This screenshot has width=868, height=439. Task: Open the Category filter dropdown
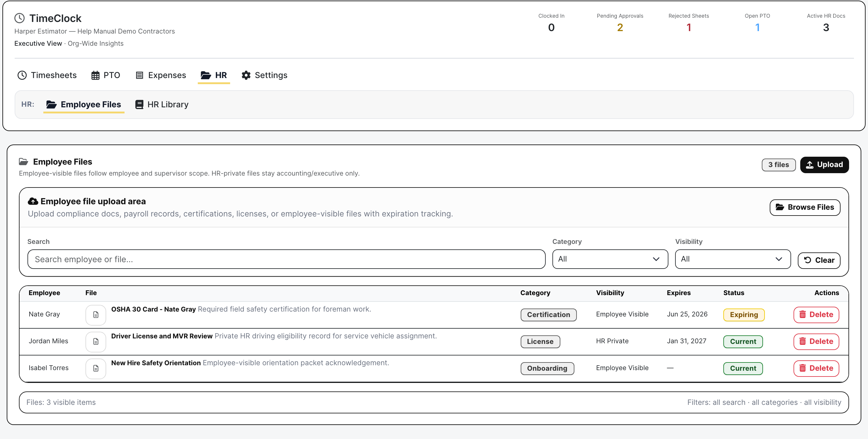(610, 259)
